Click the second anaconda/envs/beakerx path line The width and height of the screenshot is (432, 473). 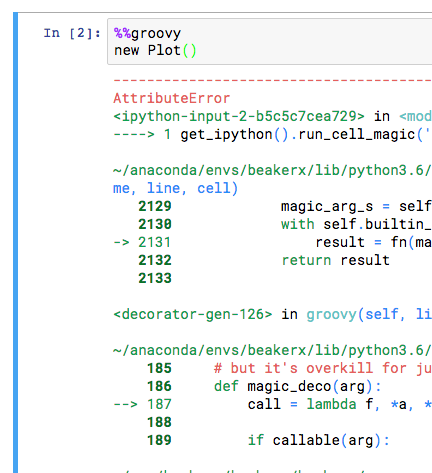point(273,350)
